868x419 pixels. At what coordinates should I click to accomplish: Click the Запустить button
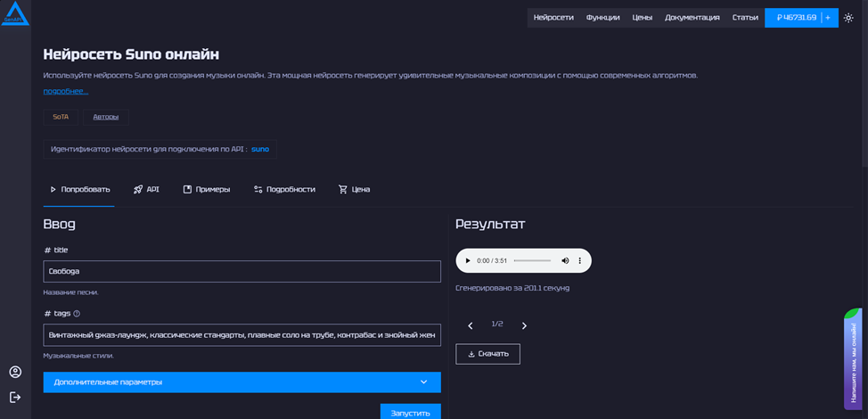point(410,413)
